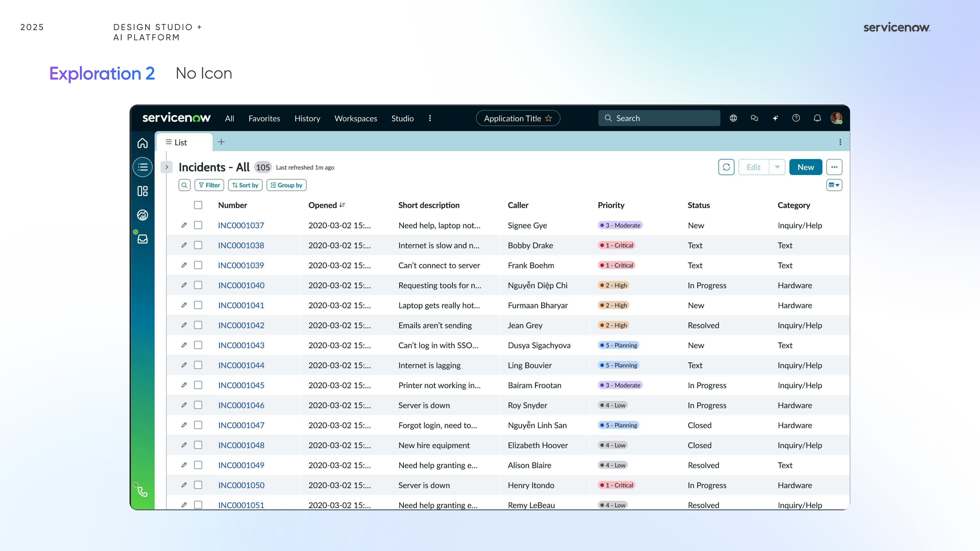The height and width of the screenshot is (551, 980).
Task: Click the 105 record count badge
Action: (263, 167)
